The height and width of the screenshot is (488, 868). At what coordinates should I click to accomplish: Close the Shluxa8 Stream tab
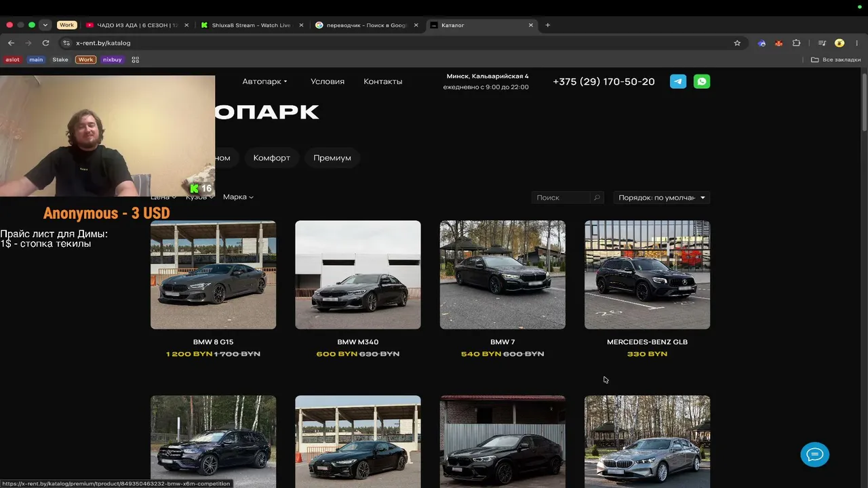tap(300, 25)
